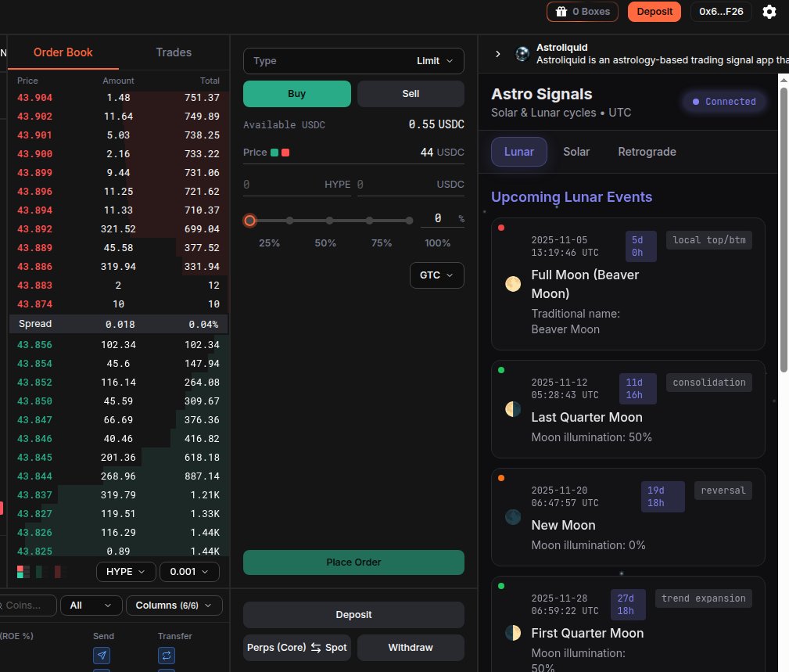Screen dimensions: 789x672
Task: Click the Withdraw button
Action: 411,647
